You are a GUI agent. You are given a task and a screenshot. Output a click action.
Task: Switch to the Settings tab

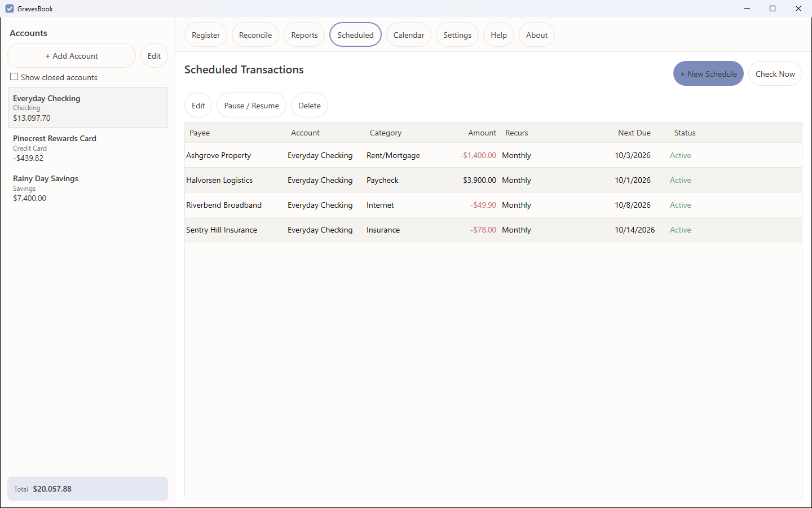457,35
